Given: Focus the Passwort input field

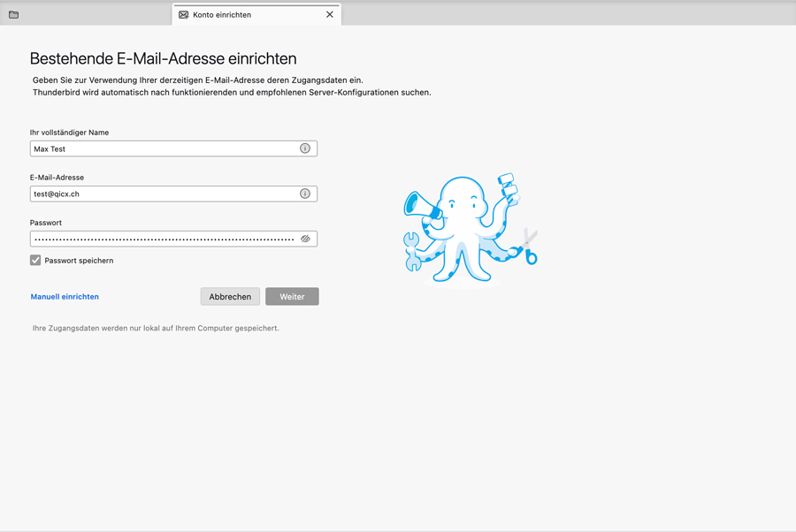Looking at the screenshot, I should (x=159, y=239).
